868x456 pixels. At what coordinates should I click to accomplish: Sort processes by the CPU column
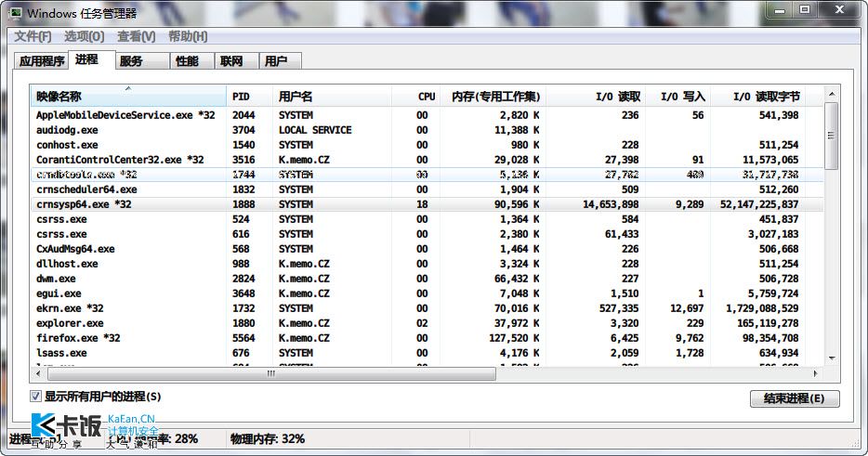pos(415,97)
